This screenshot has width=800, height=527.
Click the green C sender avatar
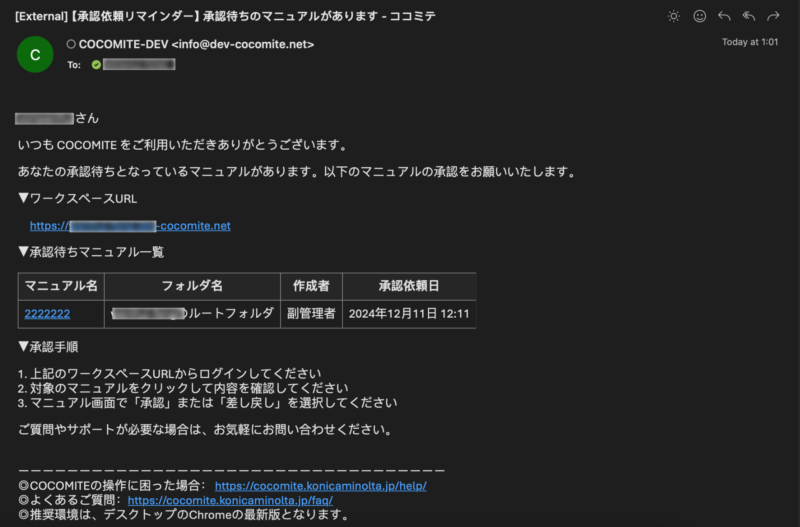coord(35,55)
